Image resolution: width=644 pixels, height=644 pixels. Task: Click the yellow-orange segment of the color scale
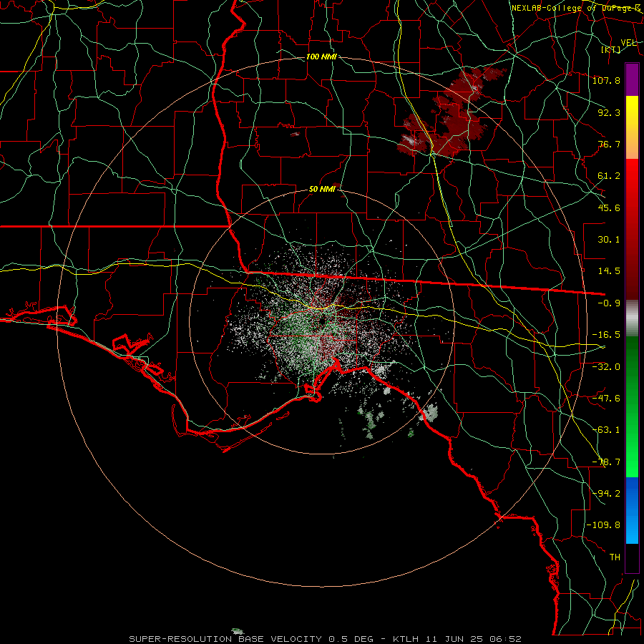(632, 127)
